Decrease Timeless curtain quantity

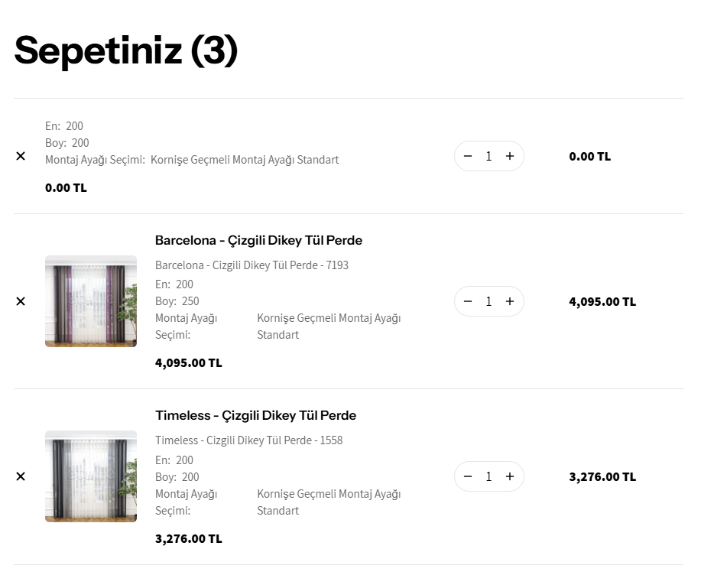[x=468, y=476]
